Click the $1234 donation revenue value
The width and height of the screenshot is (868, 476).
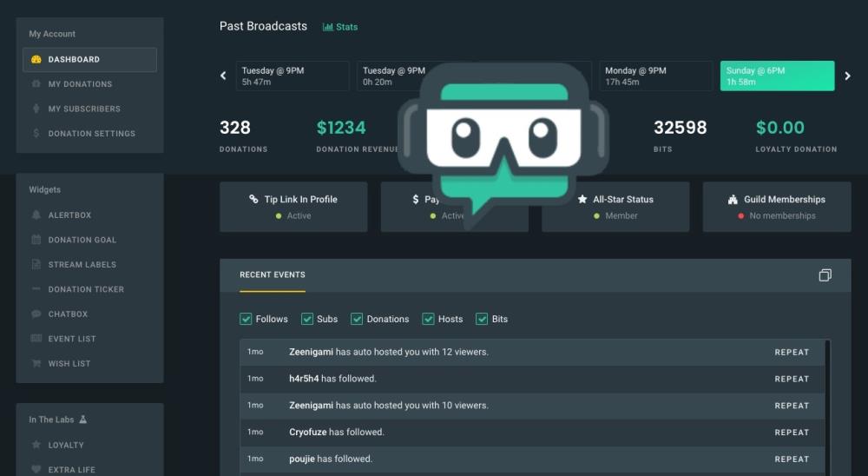(x=341, y=128)
